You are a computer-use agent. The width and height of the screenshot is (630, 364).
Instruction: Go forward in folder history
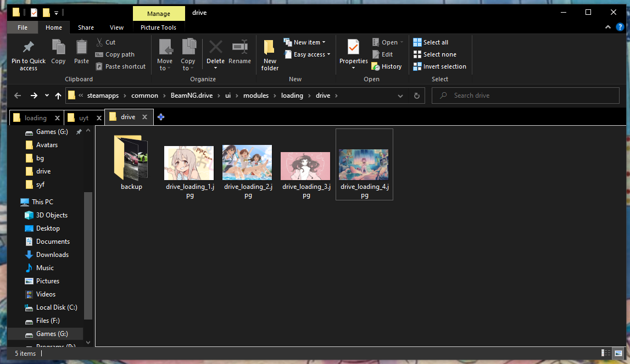[34, 96]
